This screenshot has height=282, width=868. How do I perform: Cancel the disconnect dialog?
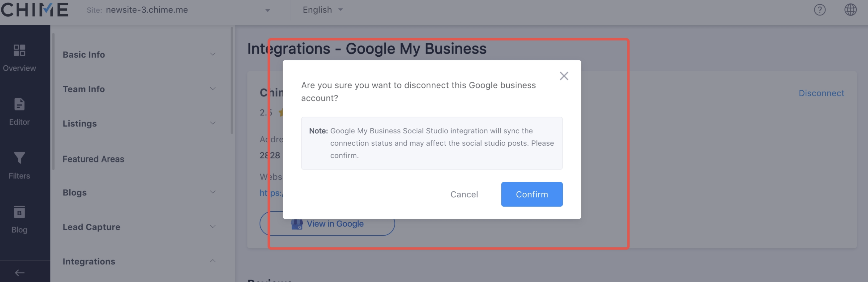click(464, 194)
